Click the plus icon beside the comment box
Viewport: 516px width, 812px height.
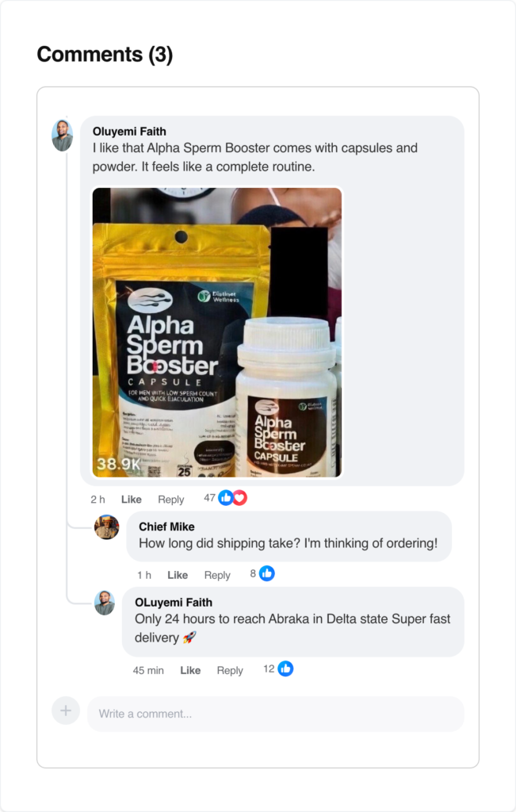pyautogui.click(x=66, y=711)
